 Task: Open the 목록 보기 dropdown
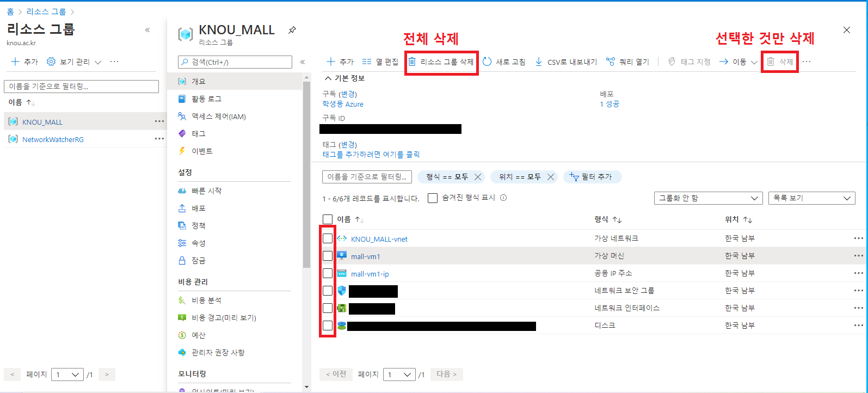point(811,198)
